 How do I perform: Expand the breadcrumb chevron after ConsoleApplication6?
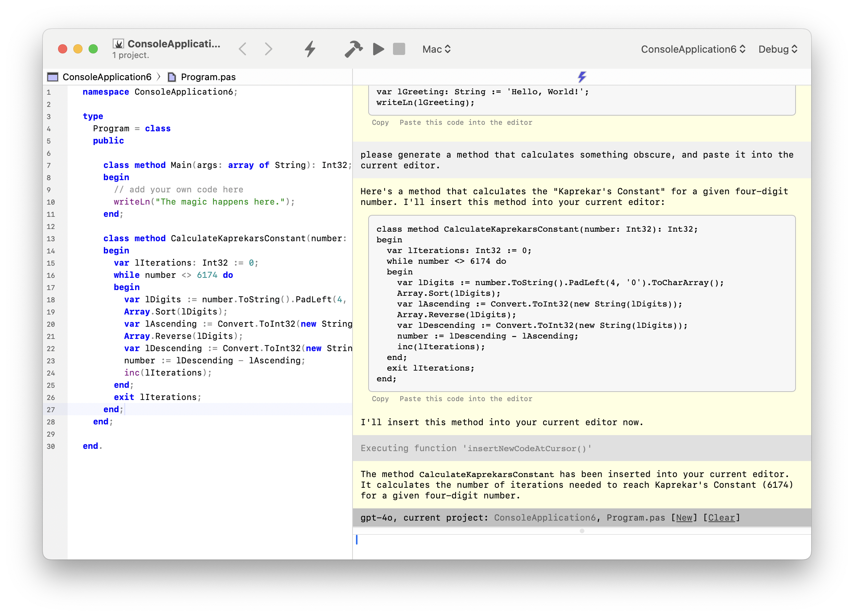(159, 77)
